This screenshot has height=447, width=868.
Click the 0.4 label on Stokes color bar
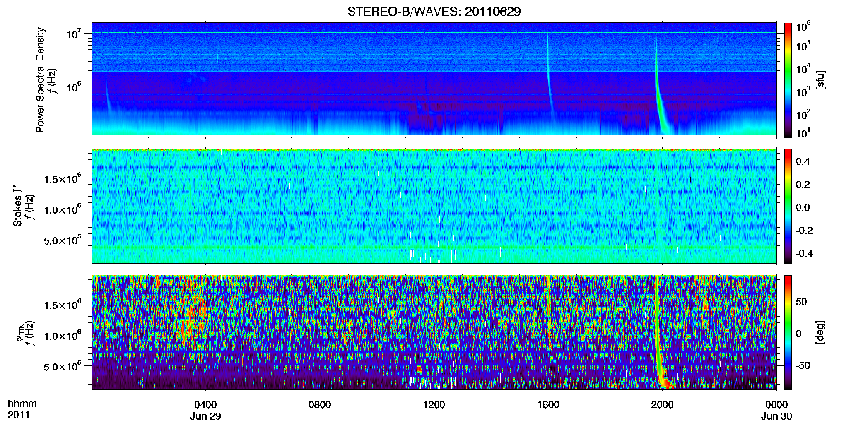click(803, 162)
